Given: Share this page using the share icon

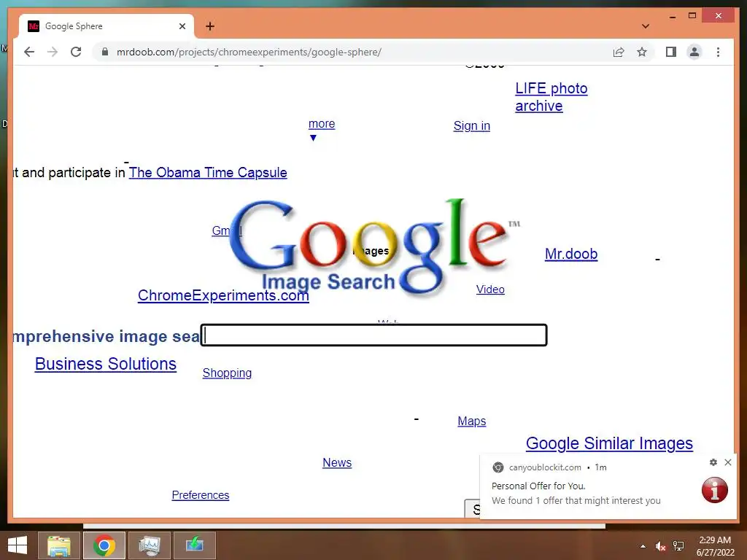Looking at the screenshot, I should point(619,52).
